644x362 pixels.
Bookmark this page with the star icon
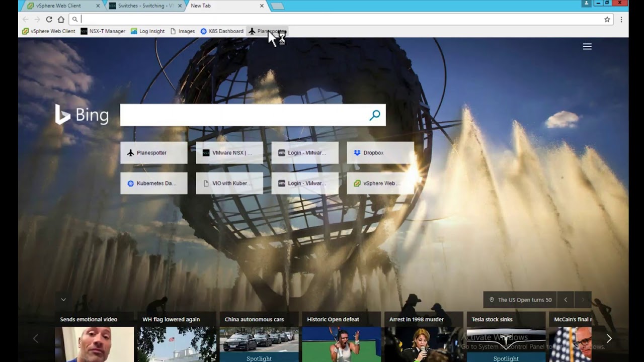[x=607, y=19]
